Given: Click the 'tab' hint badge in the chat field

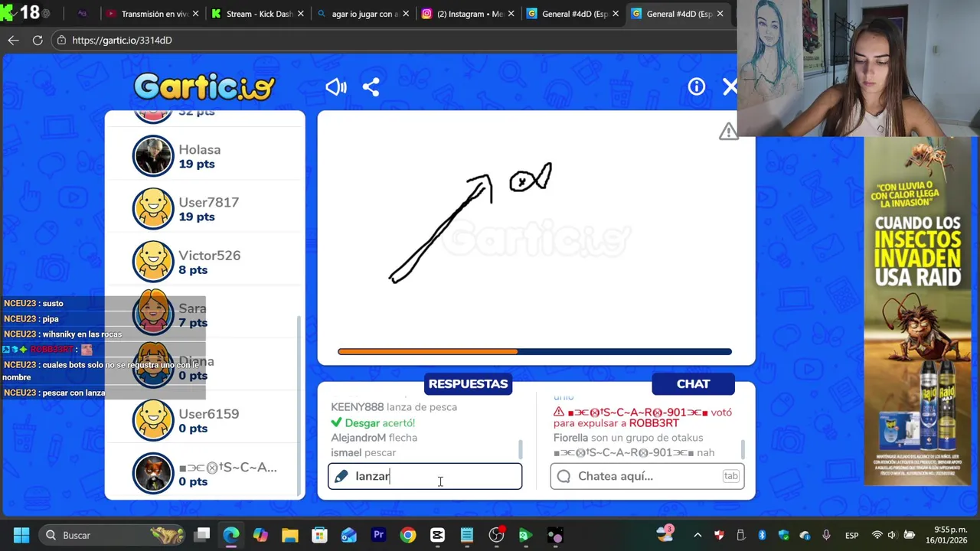Looking at the screenshot, I should click(730, 476).
